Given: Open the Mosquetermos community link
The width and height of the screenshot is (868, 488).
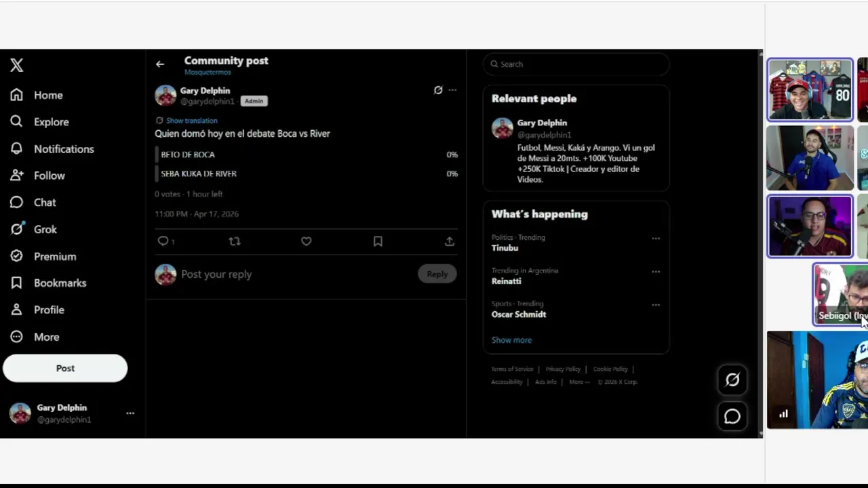Looking at the screenshot, I should point(208,72).
